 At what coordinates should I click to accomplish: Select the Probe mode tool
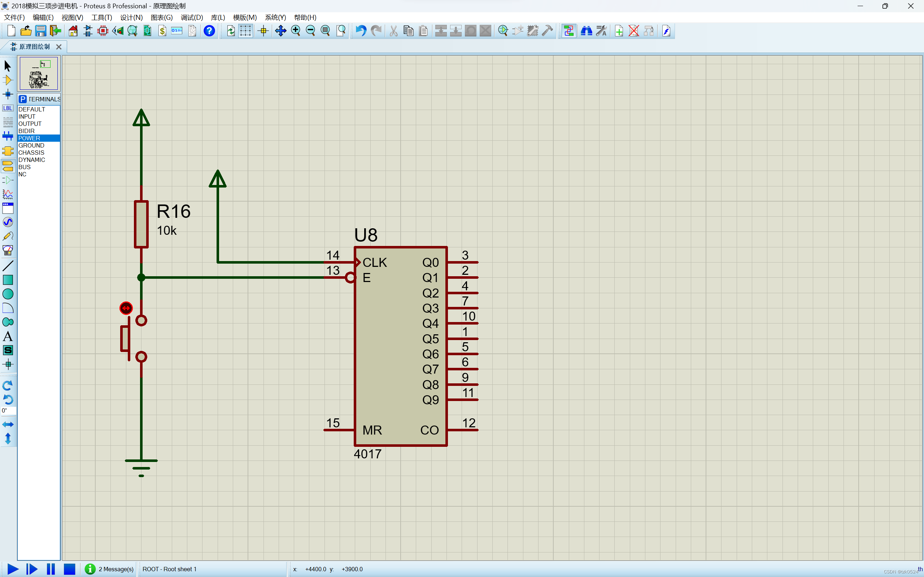pos(8,236)
